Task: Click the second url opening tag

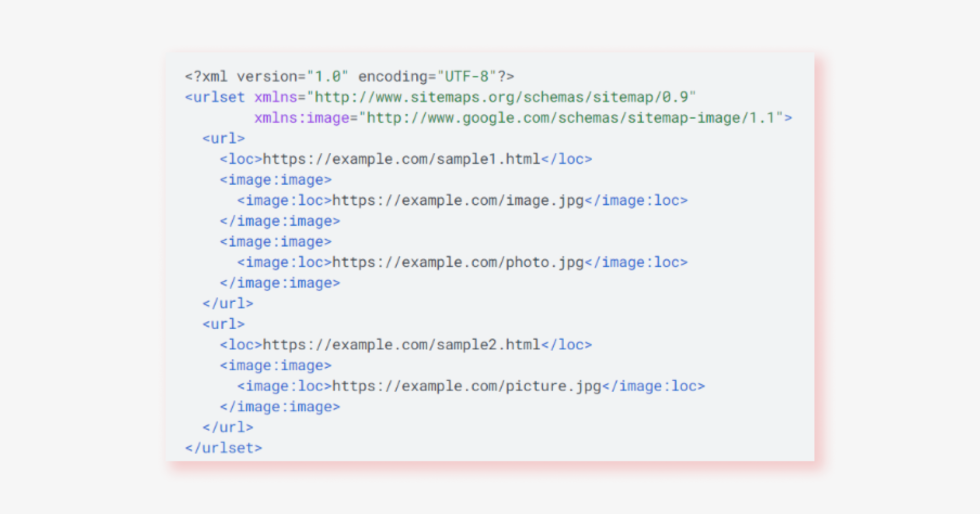Action: (223, 324)
